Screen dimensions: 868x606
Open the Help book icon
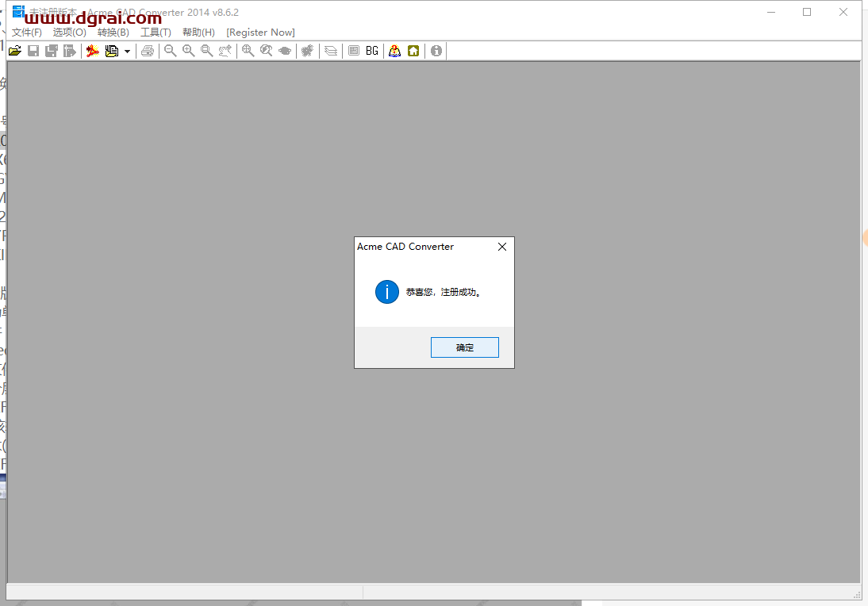coord(394,51)
